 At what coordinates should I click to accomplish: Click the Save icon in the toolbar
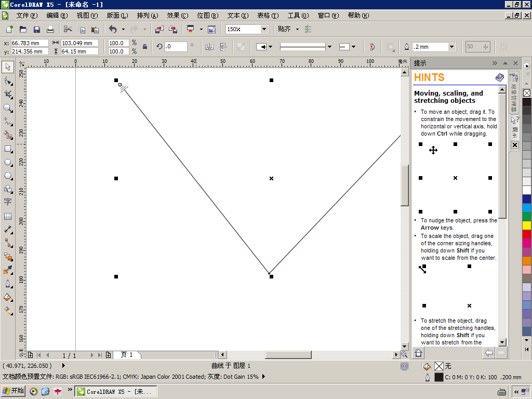pos(37,30)
